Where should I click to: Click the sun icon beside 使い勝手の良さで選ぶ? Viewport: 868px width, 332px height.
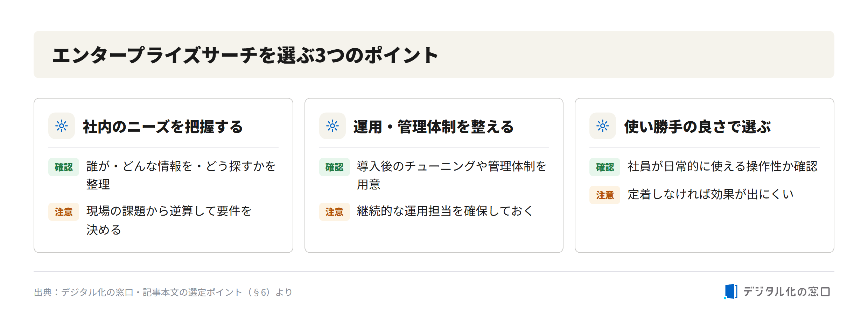(x=603, y=126)
